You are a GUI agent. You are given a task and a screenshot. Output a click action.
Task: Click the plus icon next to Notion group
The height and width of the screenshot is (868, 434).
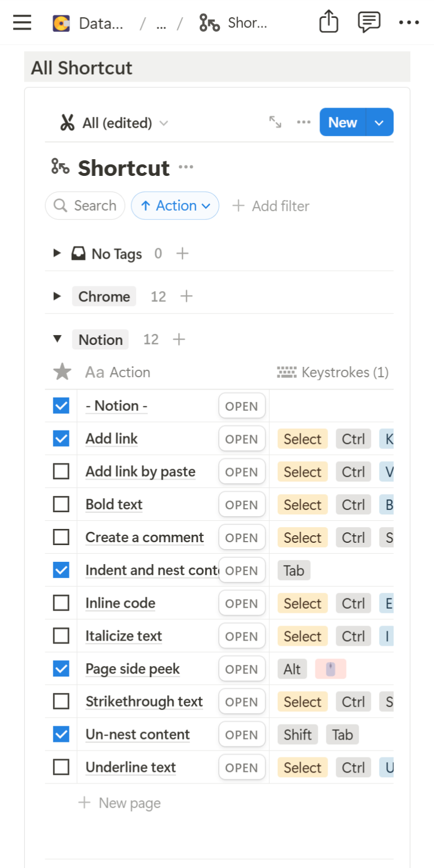coord(179,339)
